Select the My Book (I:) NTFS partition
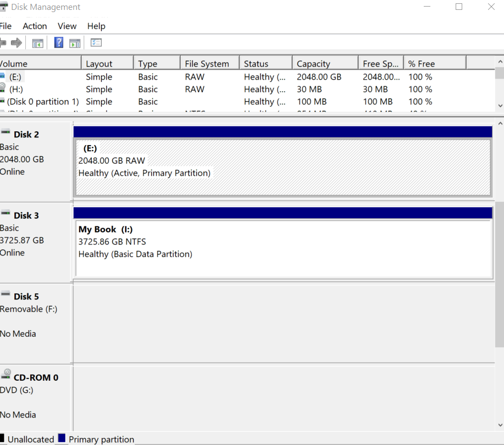This screenshot has width=504, height=445. pyautogui.click(x=283, y=248)
